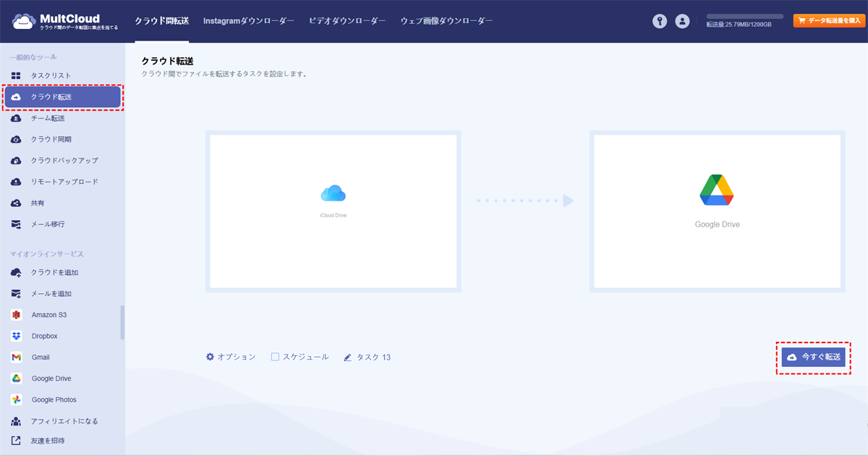Open the ウェブ画像ダウンローダー tab
Image resolution: width=868 pixels, height=456 pixels.
(446, 21)
